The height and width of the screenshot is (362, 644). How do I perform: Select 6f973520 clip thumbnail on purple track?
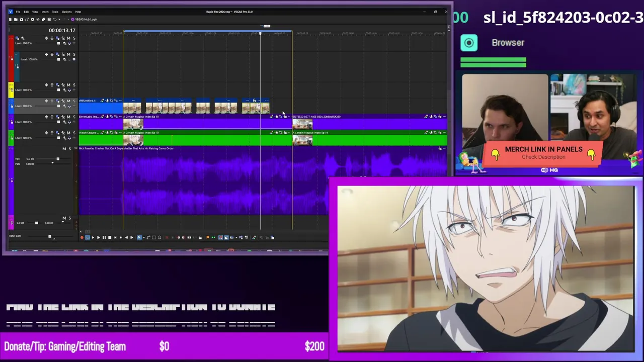point(302,124)
